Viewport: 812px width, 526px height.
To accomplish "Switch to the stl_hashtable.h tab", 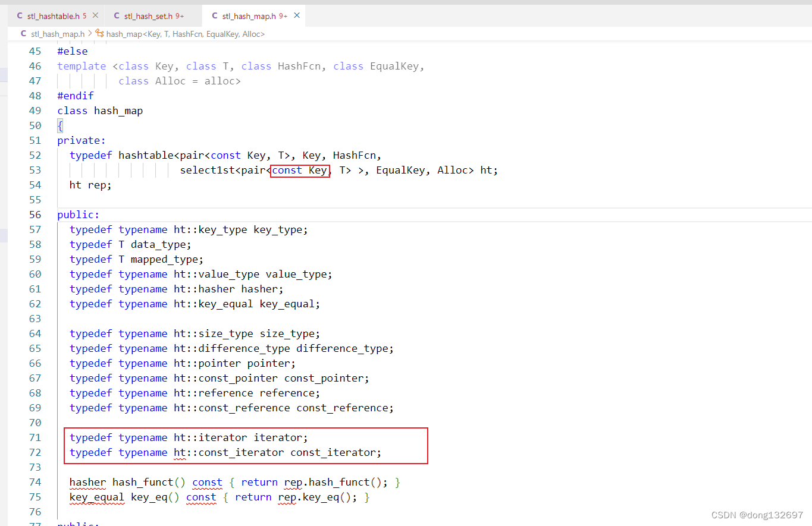I will pyautogui.click(x=55, y=16).
